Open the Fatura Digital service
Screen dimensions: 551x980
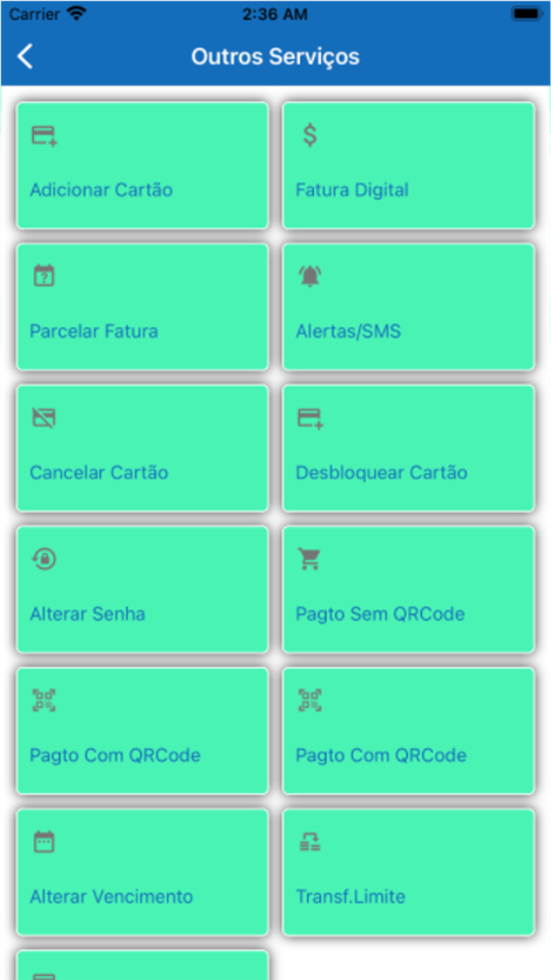(409, 165)
